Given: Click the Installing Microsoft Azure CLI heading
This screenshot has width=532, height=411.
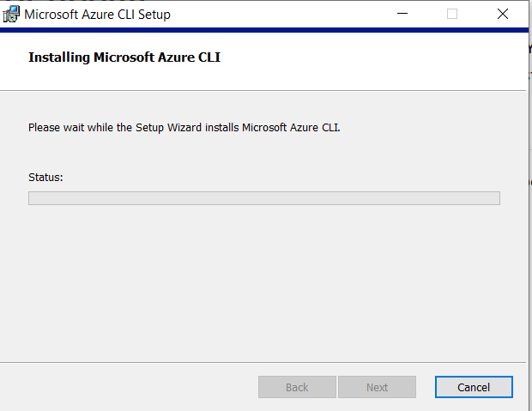Looking at the screenshot, I should pyautogui.click(x=124, y=57).
